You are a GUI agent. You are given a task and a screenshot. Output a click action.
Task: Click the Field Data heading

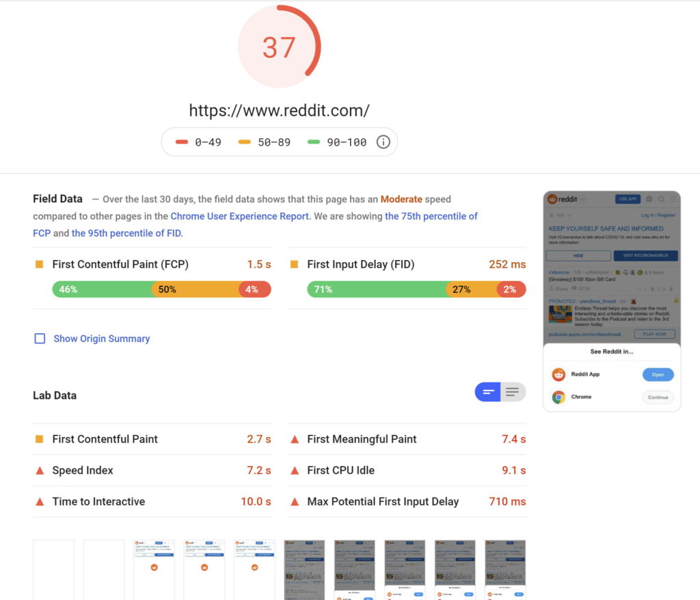click(x=57, y=199)
